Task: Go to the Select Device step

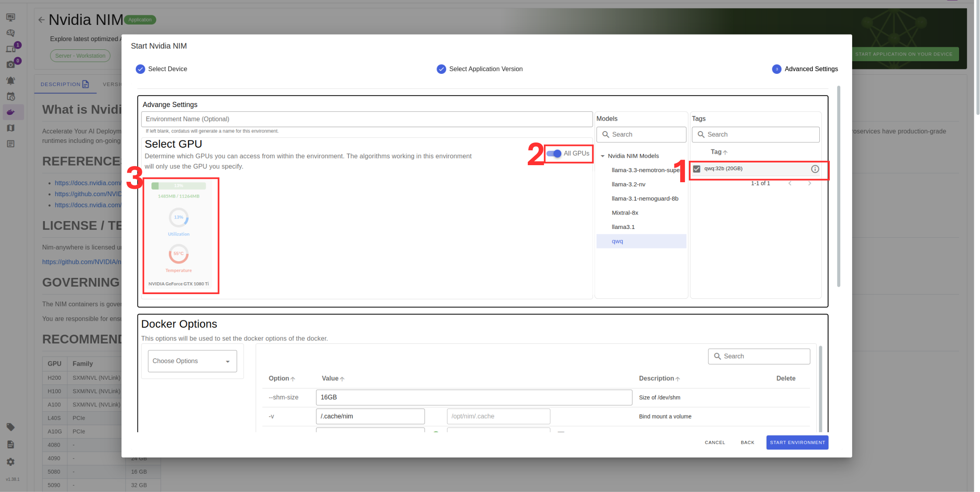Action: point(162,69)
